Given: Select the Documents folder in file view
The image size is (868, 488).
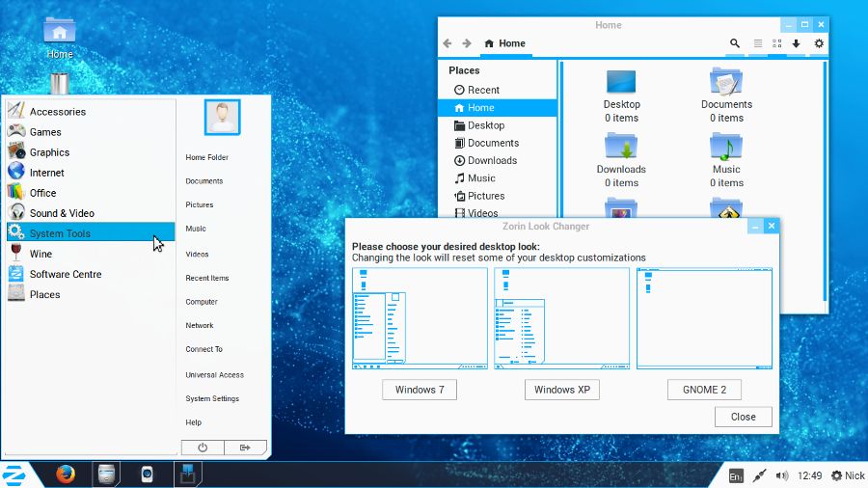Looking at the screenshot, I should coord(726,95).
